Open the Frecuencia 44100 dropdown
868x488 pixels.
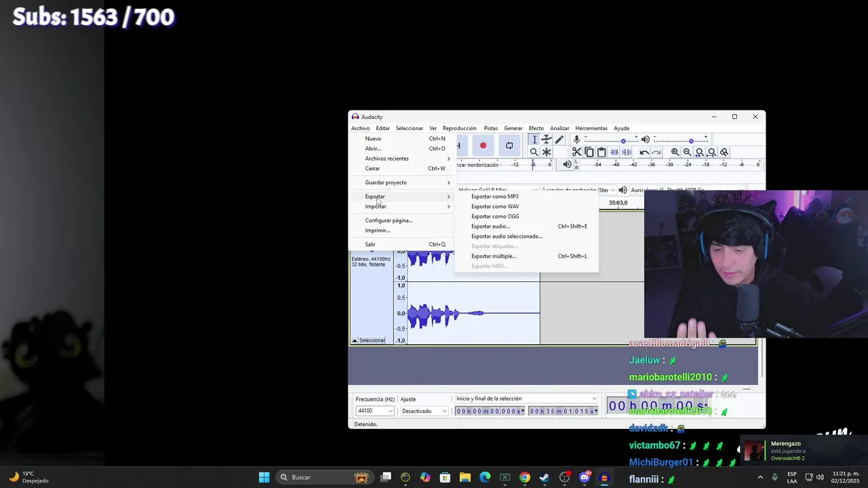(x=374, y=411)
